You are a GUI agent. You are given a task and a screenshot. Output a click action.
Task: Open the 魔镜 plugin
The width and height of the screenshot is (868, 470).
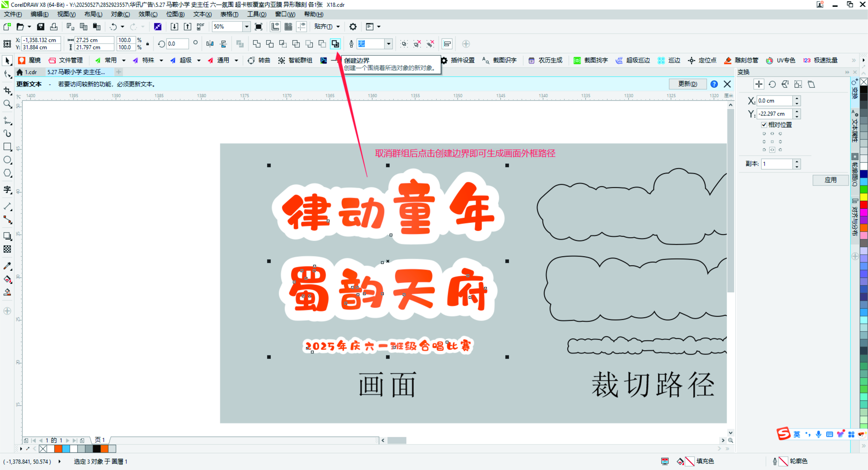29,60
